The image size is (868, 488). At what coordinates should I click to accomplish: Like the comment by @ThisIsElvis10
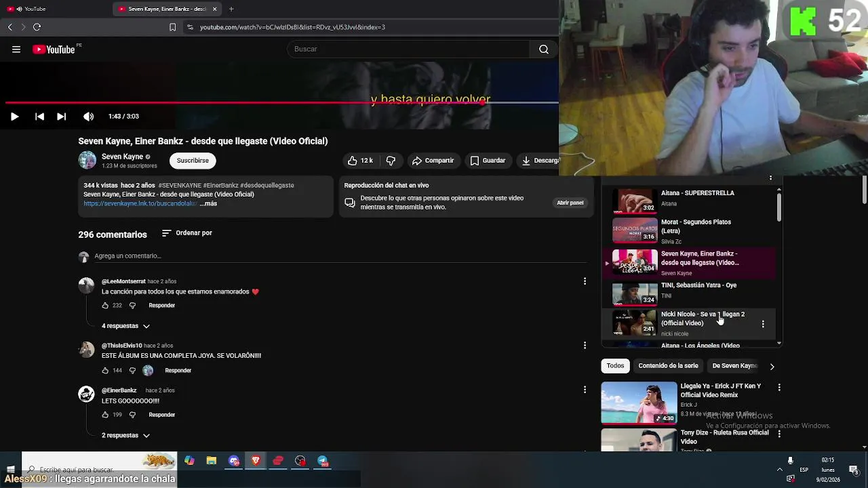(x=105, y=371)
